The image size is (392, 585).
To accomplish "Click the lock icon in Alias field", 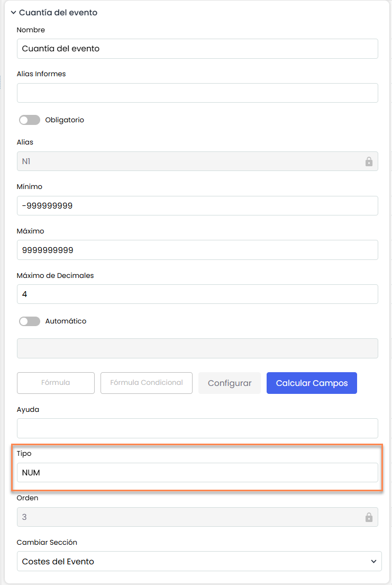I will pyautogui.click(x=369, y=161).
